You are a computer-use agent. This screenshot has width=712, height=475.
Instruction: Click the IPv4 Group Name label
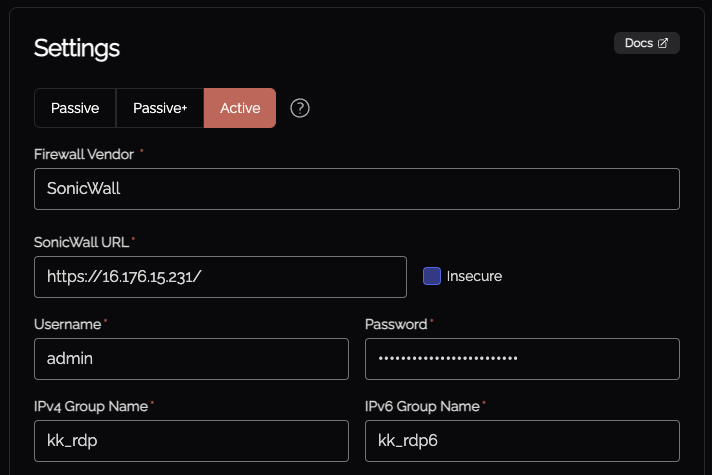point(90,406)
